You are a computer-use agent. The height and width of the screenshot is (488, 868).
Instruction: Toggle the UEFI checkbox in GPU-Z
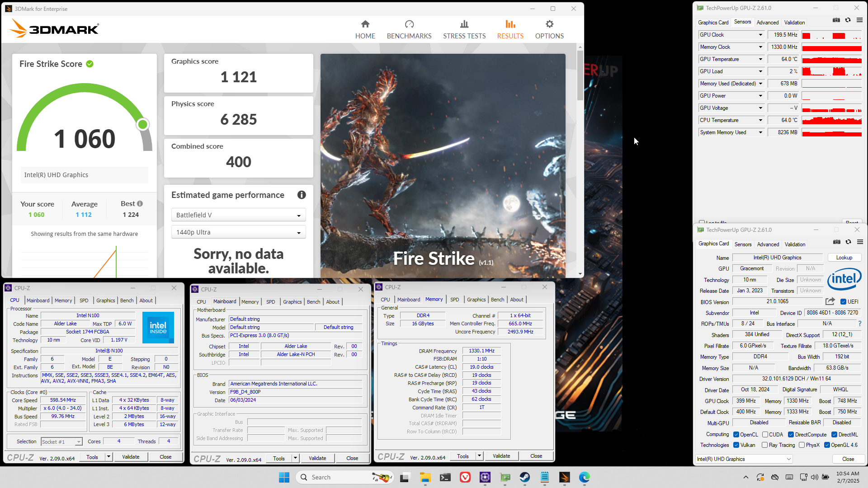coord(843,302)
